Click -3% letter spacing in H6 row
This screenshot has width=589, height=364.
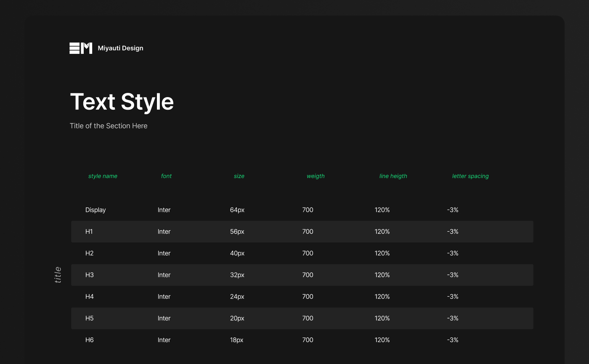[x=453, y=340]
